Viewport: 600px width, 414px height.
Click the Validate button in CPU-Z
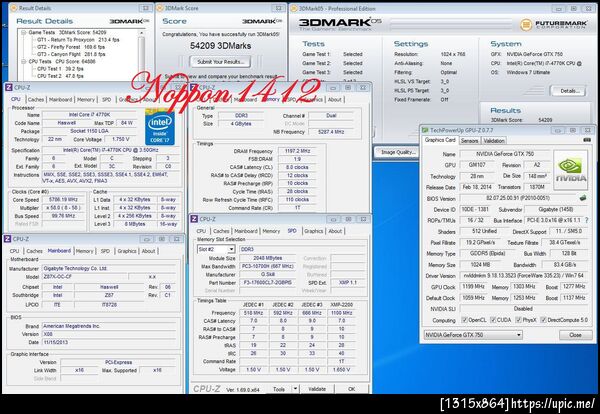317,389
